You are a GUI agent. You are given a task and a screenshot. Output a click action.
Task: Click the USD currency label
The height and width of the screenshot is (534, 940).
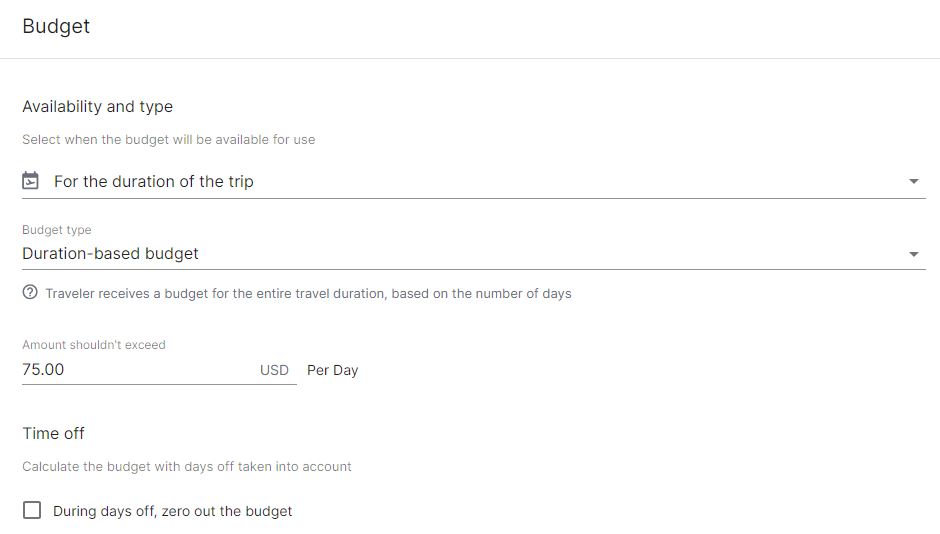(x=274, y=370)
